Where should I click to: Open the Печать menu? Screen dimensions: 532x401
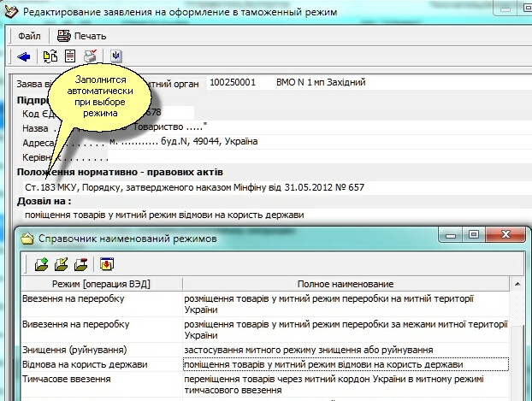click(91, 36)
